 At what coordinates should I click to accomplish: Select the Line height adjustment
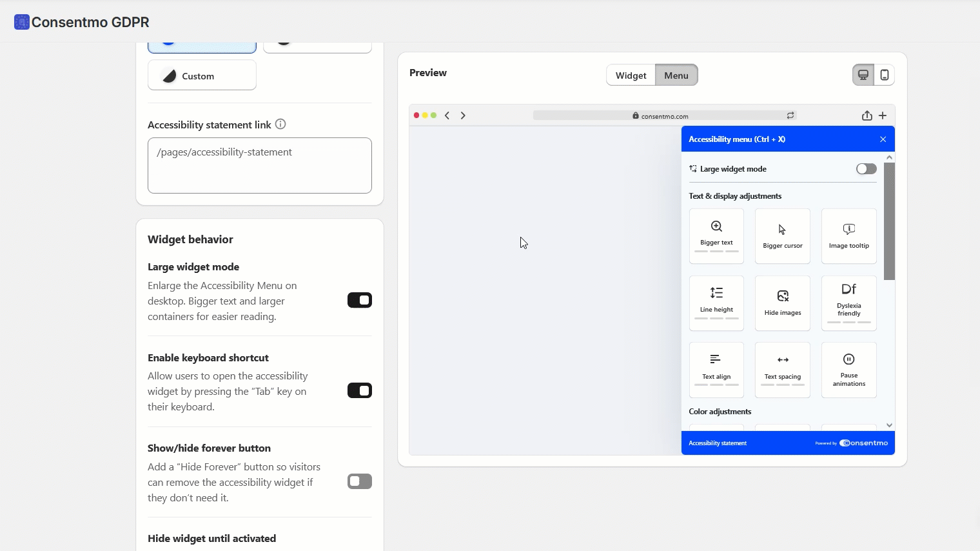716,303
